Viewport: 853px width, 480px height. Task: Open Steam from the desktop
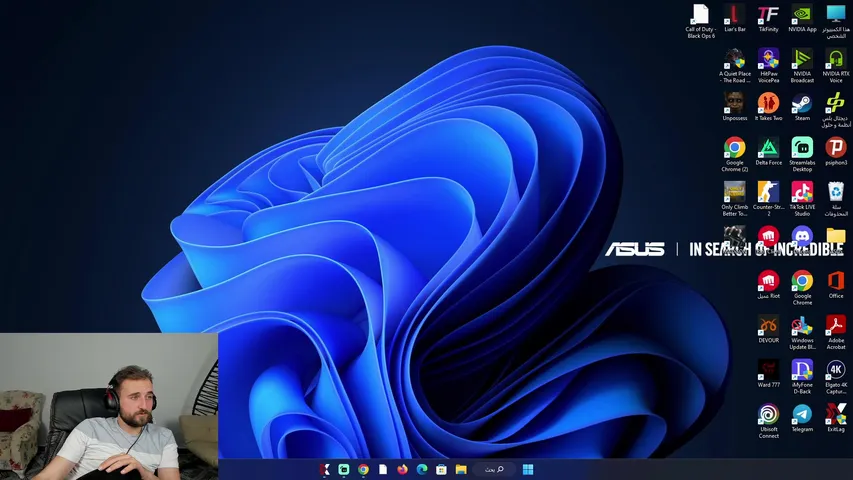point(802,106)
